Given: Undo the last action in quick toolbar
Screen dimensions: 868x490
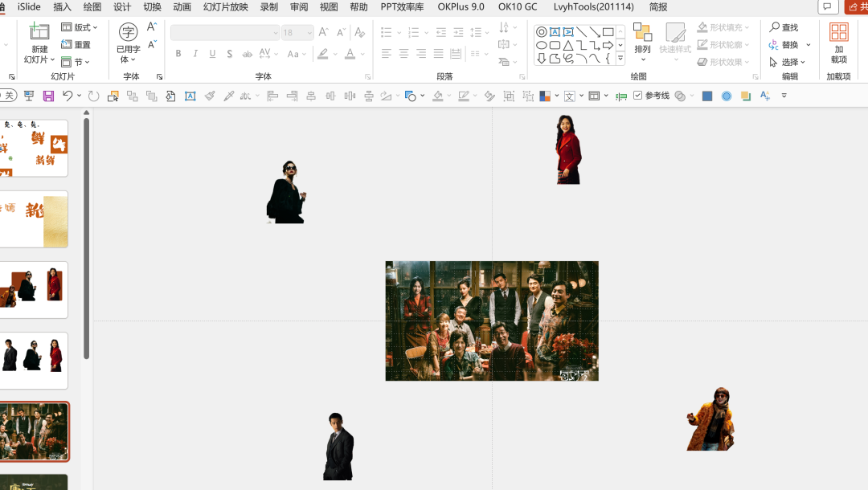Looking at the screenshot, I should [x=68, y=96].
